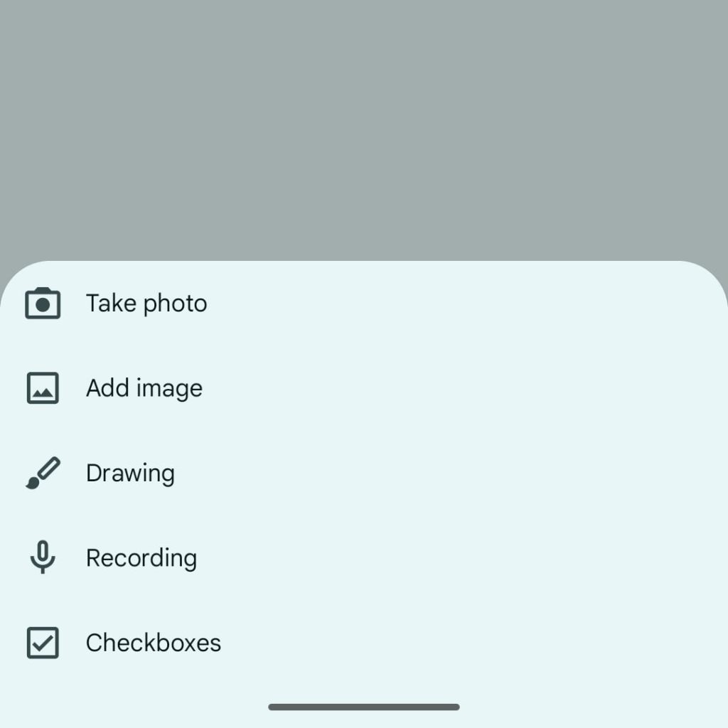
Task: Click empty space in the Take photo row
Action: click(x=462, y=304)
